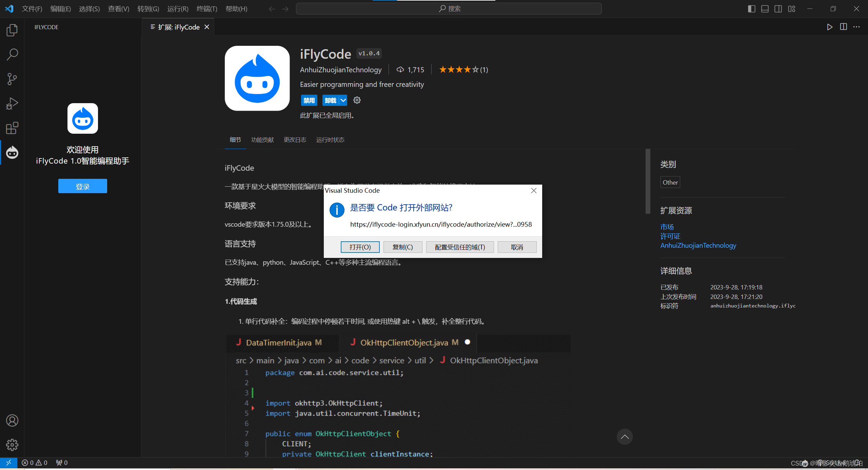868x470 pixels.
Task: Toggle the bottom panel layout icon
Action: (765, 9)
